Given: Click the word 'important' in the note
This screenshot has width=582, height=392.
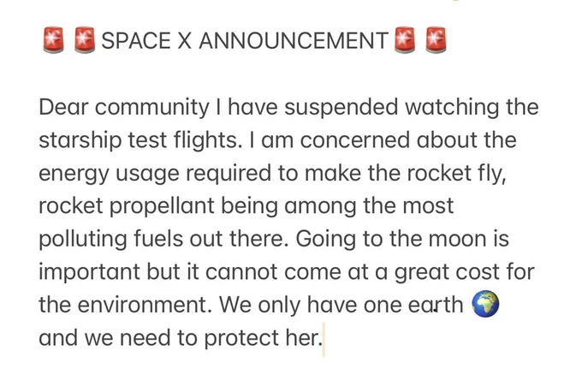Looking at the screenshot, I should pyautogui.click(x=90, y=273).
